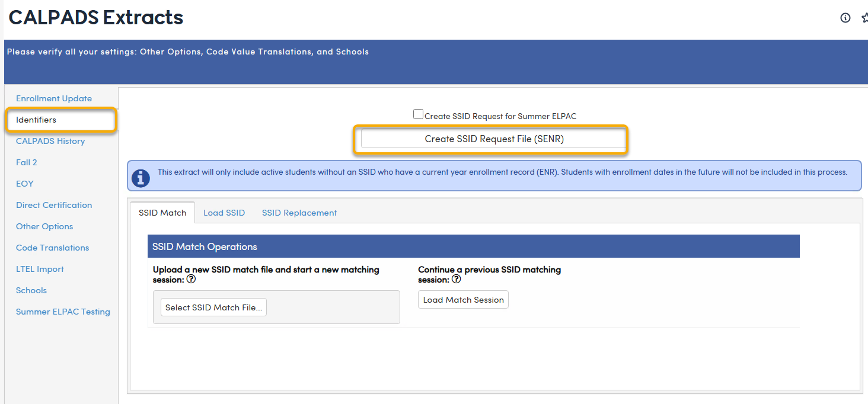Enable Create SSID Request for Summer ELPAC

click(419, 114)
